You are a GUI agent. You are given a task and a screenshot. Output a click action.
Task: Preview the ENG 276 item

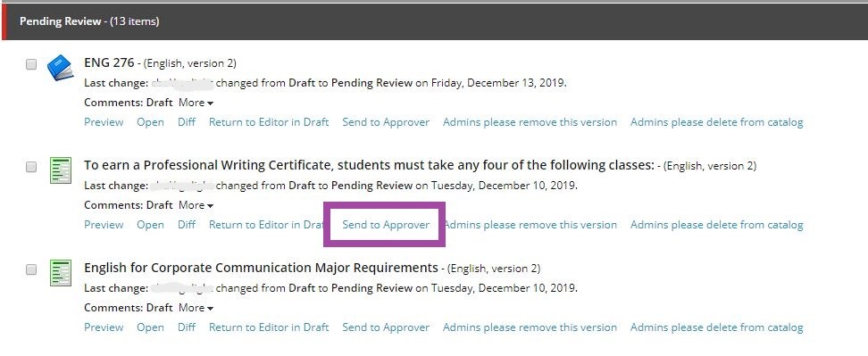104,122
